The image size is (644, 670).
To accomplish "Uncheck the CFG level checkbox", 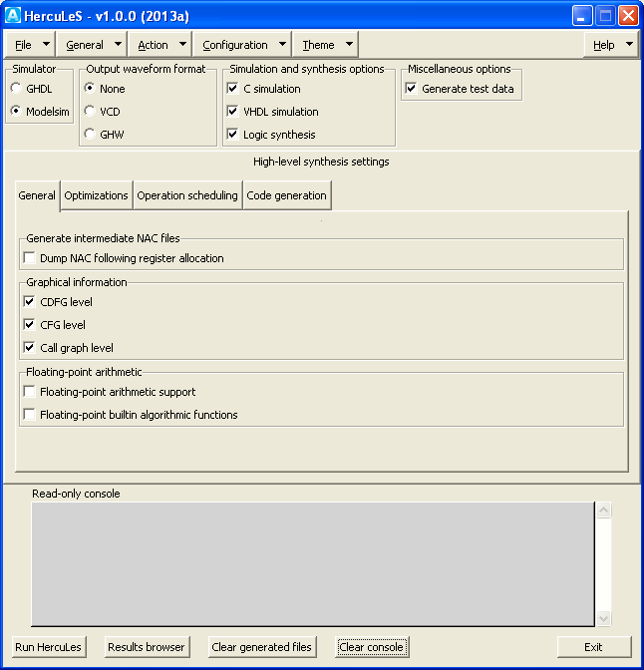I will coord(30,325).
